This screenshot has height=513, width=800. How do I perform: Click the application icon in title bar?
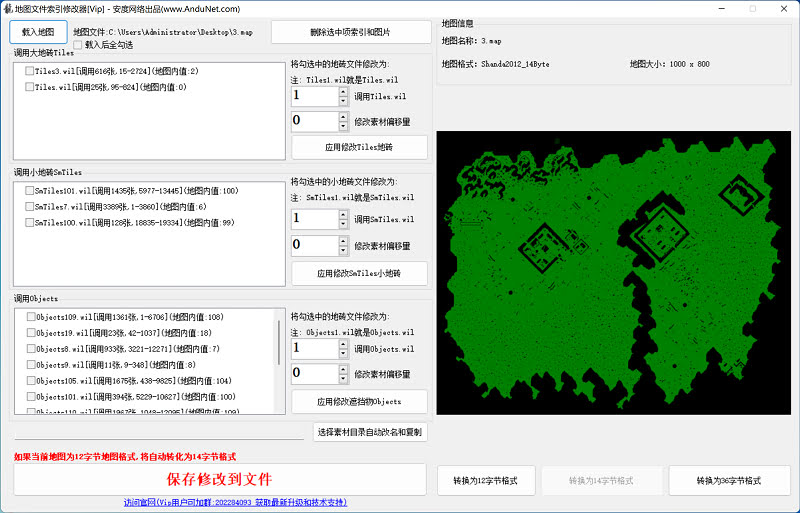[8, 9]
